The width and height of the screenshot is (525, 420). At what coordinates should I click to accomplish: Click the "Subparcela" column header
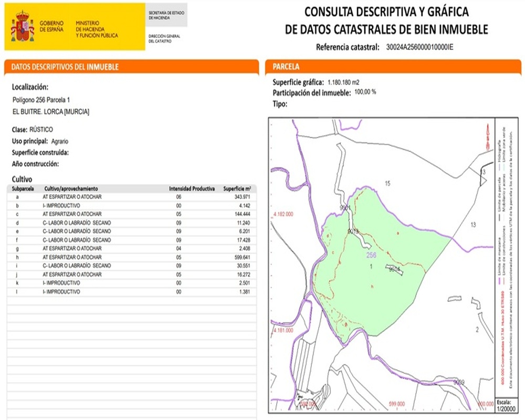pyautogui.click(x=23, y=189)
